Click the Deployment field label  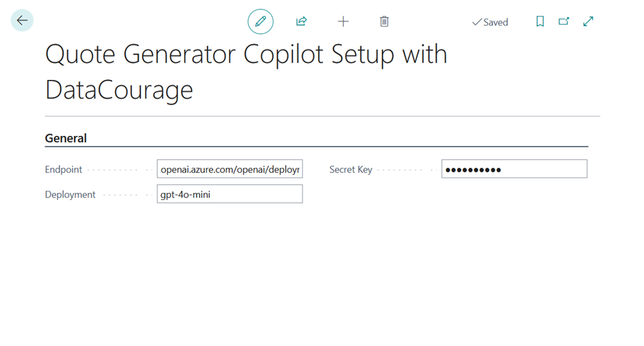[x=70, y=195]
